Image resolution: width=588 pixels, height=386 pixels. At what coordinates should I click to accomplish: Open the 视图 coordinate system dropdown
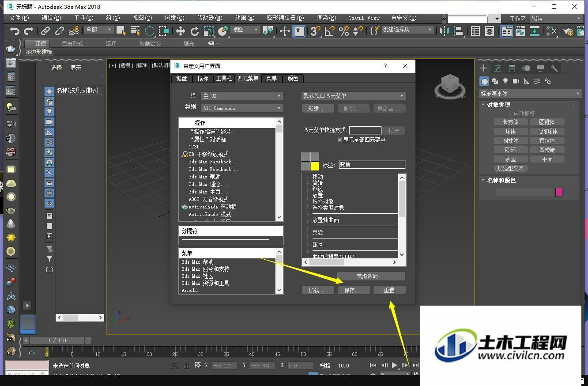[245, 30]
